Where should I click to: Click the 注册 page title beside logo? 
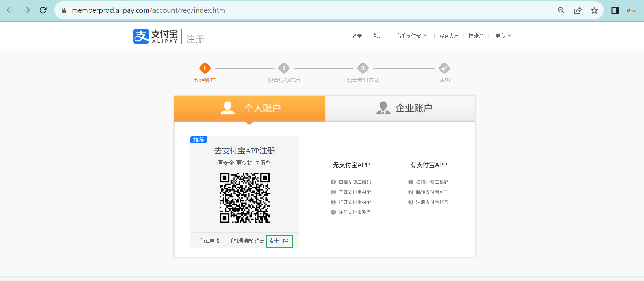(x=195, y=39)
